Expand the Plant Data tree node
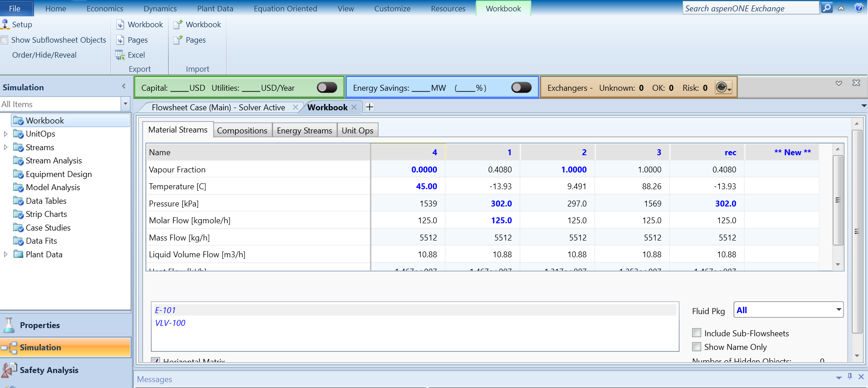Image resolution: width=868 pixels, height=388 pixels. (5, 254)
